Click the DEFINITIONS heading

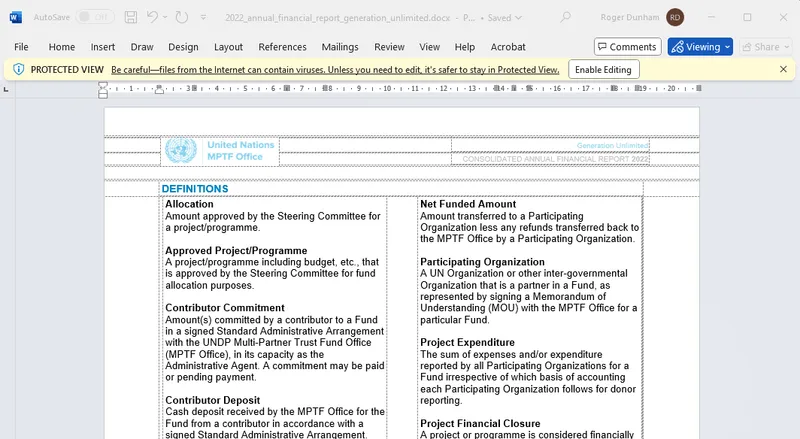pyautogui.click(x=195, y=189)
